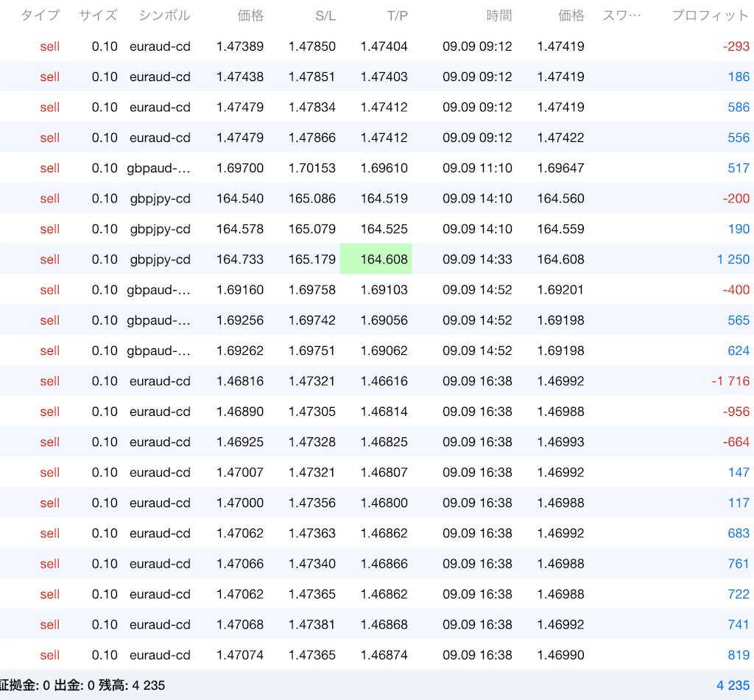Image resolution: width=754 pixels, height=700 pixels.
Task: Select the close price 1.46993
Action: pos(560,442)
